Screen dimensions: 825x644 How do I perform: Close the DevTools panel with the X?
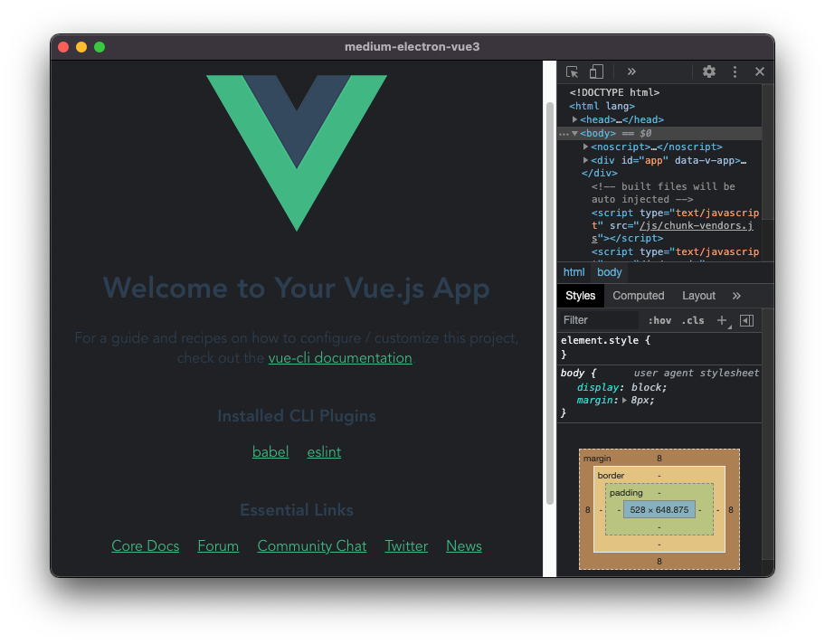[759, 71]
